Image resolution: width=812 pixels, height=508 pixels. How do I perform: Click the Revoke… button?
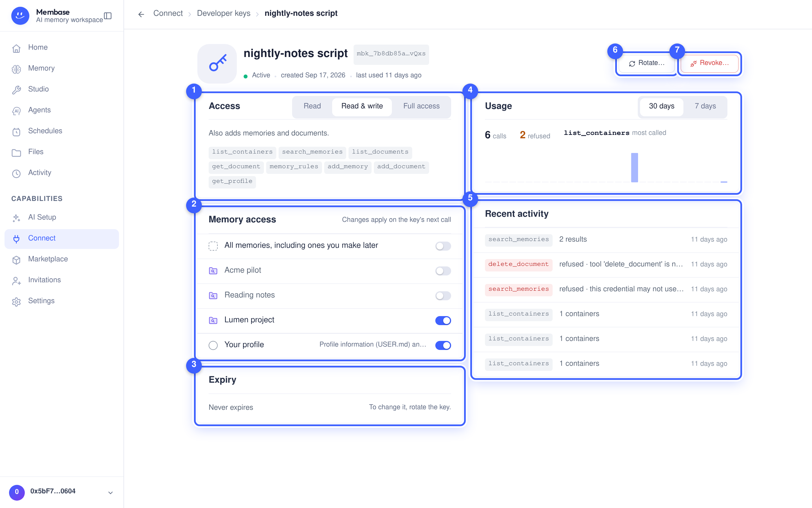point(709,63)
